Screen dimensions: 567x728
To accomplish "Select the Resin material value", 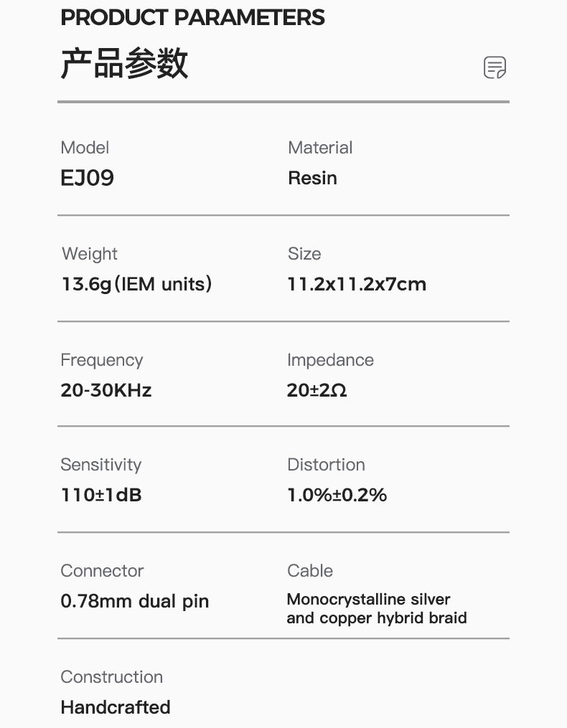I will tap(312, 178).
